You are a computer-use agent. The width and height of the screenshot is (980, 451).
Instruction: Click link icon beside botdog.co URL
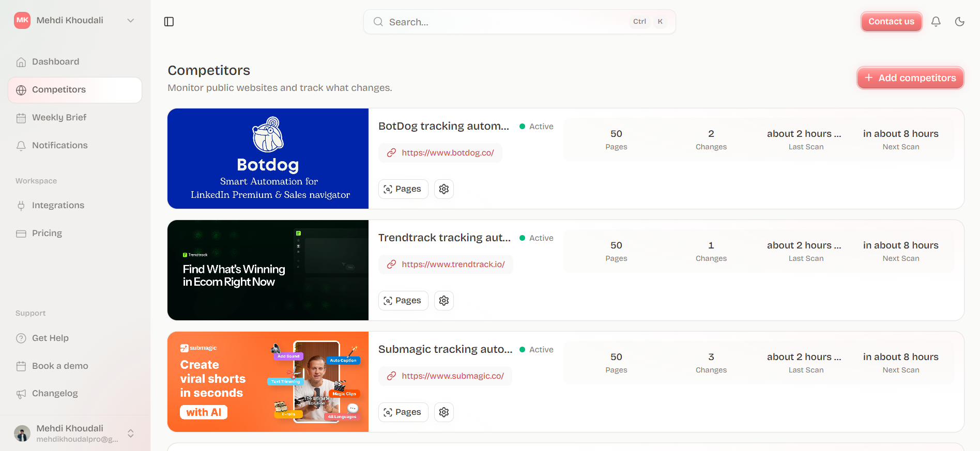[x=392, y=153]
